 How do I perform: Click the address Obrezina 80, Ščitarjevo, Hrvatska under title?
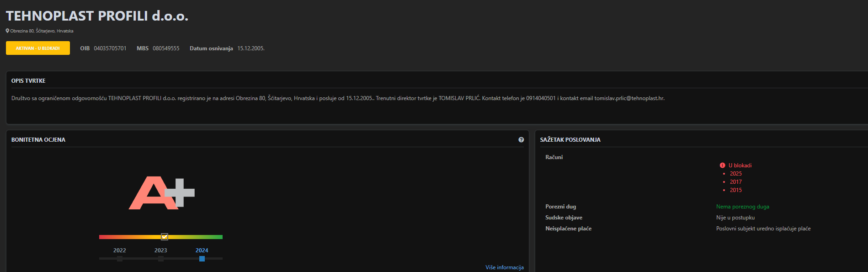pyautogui.click(x=42, y=31)
